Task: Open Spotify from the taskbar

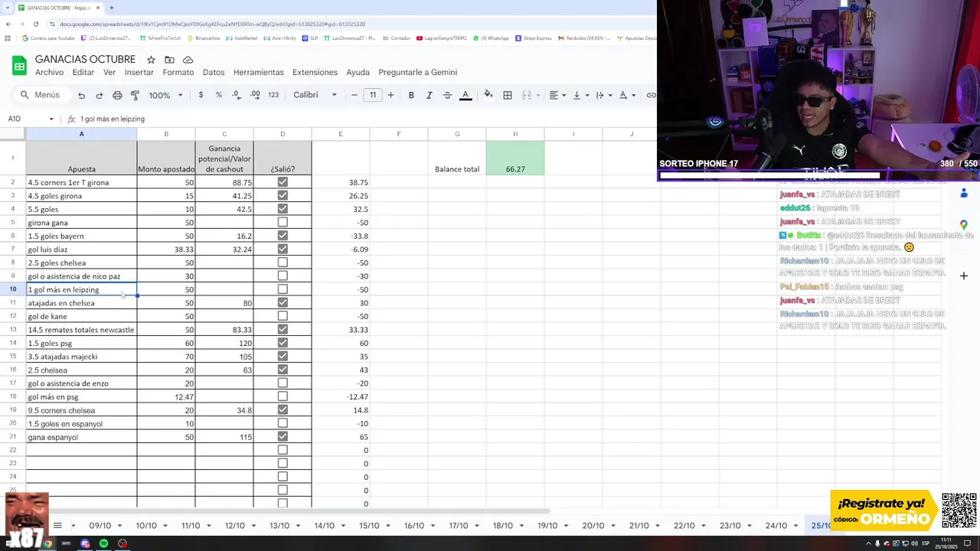Action: pos(103,543)
